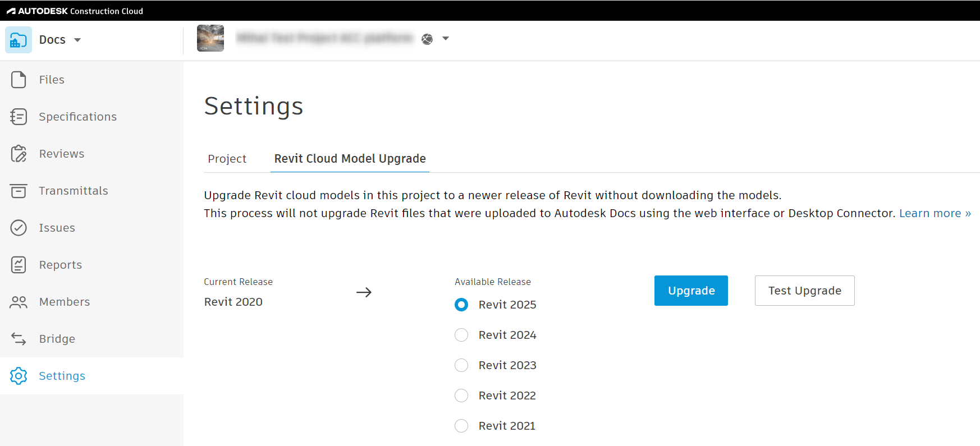Click the Reports icon
This screenshot has width=980, height=446.
pyautogui.click(x=19, y=265)
